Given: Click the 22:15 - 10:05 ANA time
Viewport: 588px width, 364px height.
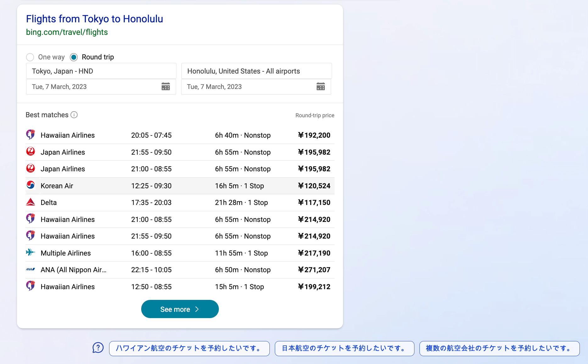Looking at the screenshot, I should [x=151, y=270].
